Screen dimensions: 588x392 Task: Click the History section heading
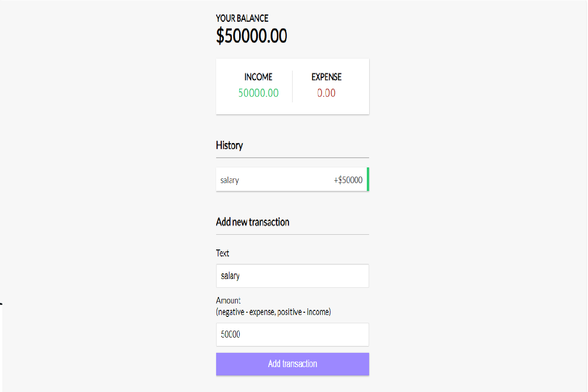point(229,145)
